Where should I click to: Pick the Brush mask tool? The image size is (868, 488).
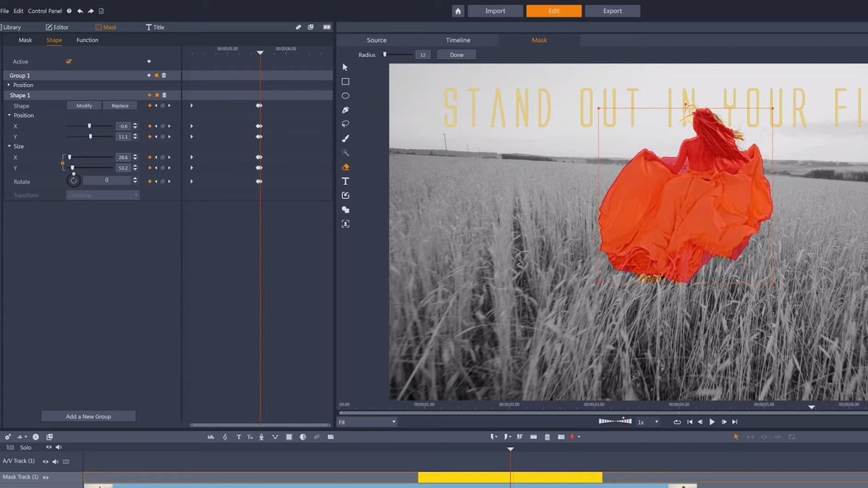pyautogui.click(x=345, y=138)
